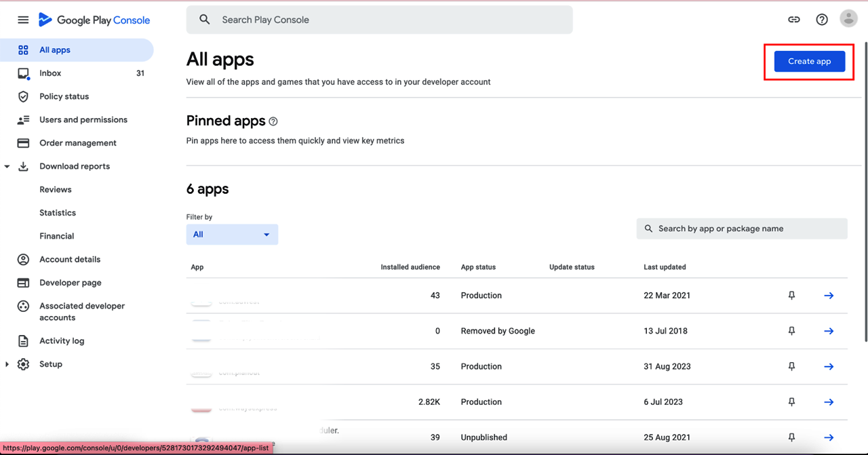This screenshot has width=868, height=455.
Task: Pin the app updated 31 Aug 2023
Action: click(x=791, y=366)
